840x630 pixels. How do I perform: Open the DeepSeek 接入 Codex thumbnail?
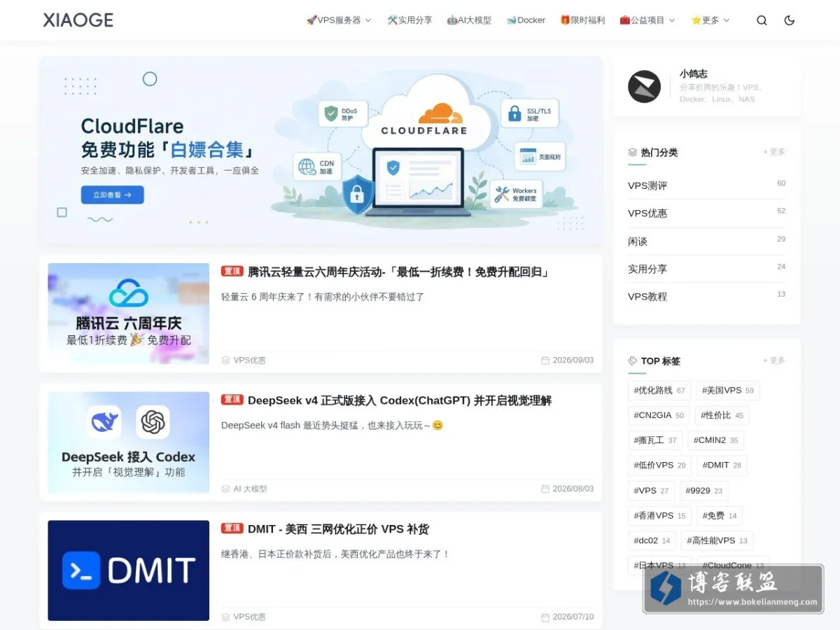click(x=128, y=442)
